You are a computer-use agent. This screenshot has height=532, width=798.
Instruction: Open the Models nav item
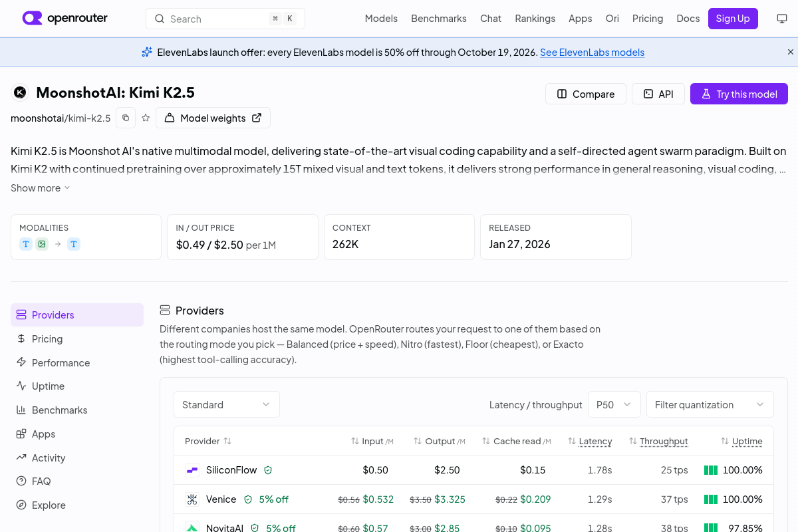[x=381, y=19]
